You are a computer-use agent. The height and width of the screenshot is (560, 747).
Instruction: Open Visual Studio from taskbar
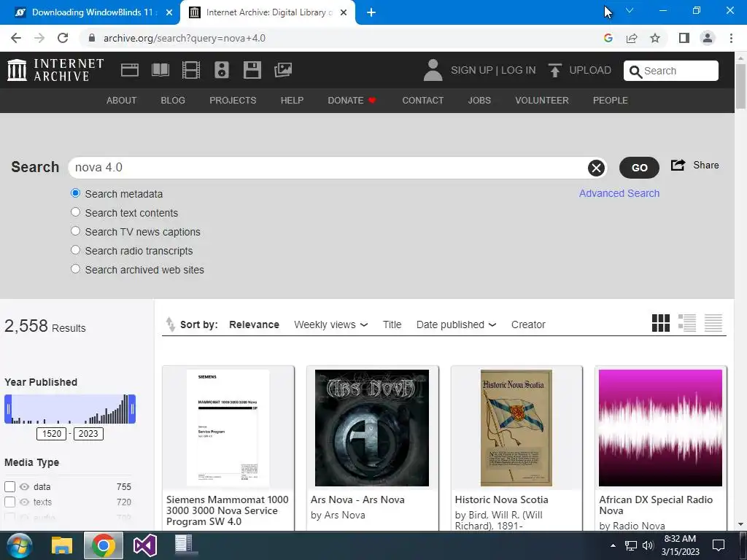tap(145, 545)
